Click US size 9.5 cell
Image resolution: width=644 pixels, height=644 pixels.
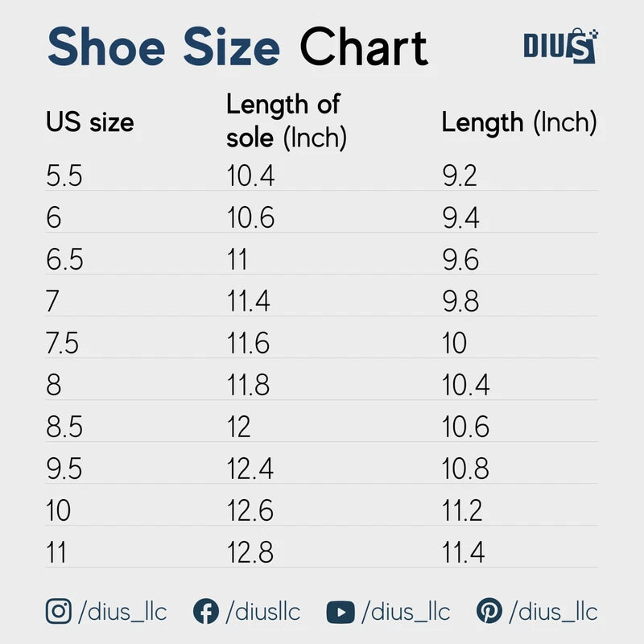click(64, 469)
